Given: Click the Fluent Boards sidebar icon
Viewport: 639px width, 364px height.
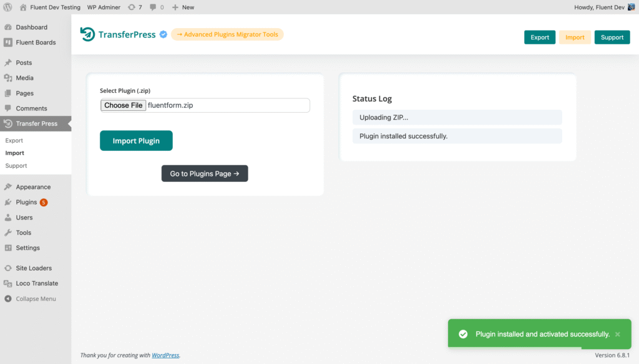Looking at the screenshot, I should pyautogui.click(x=8, y=42).
